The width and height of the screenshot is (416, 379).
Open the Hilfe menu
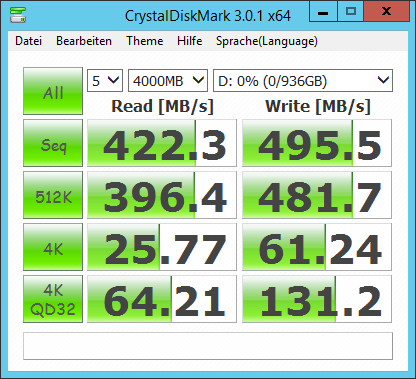click(190, 41)
